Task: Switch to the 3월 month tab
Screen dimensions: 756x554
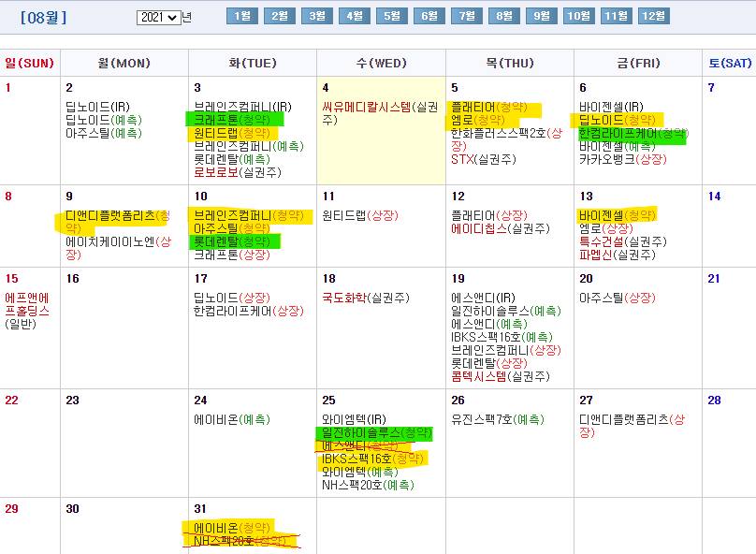Action: click(x=317, y=16)
